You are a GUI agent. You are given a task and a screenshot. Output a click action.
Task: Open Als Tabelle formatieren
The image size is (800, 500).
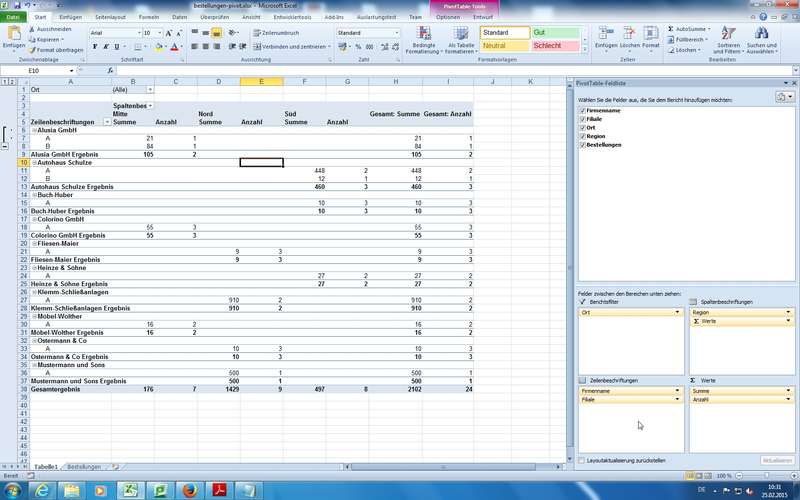(x=461, y=40)
